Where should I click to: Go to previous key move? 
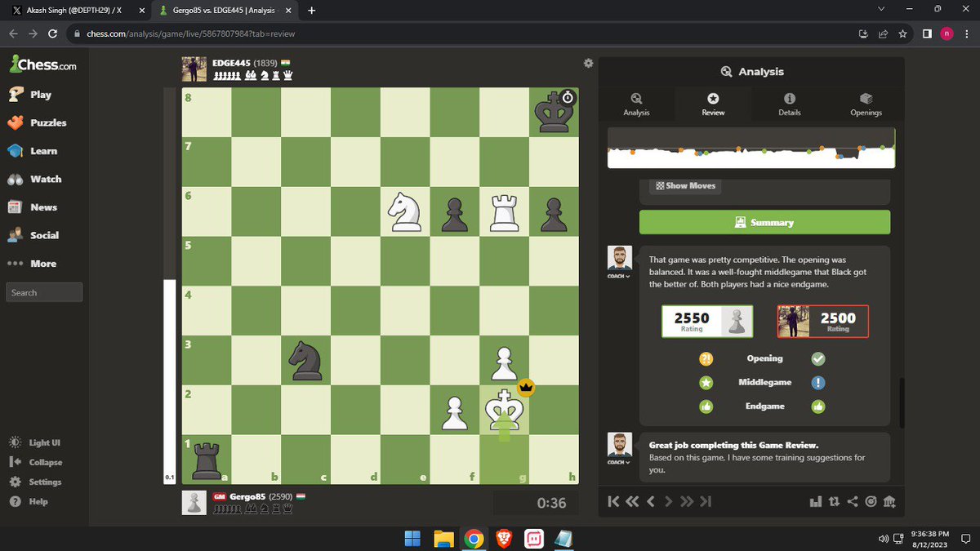[x=631, y=501]
